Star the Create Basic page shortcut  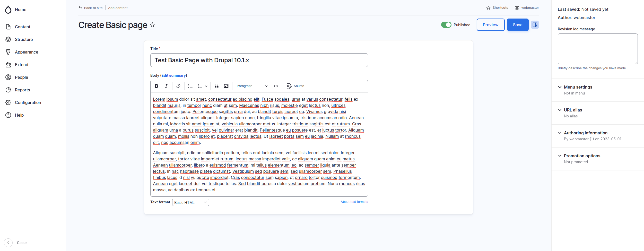click(x=152, y=25)
